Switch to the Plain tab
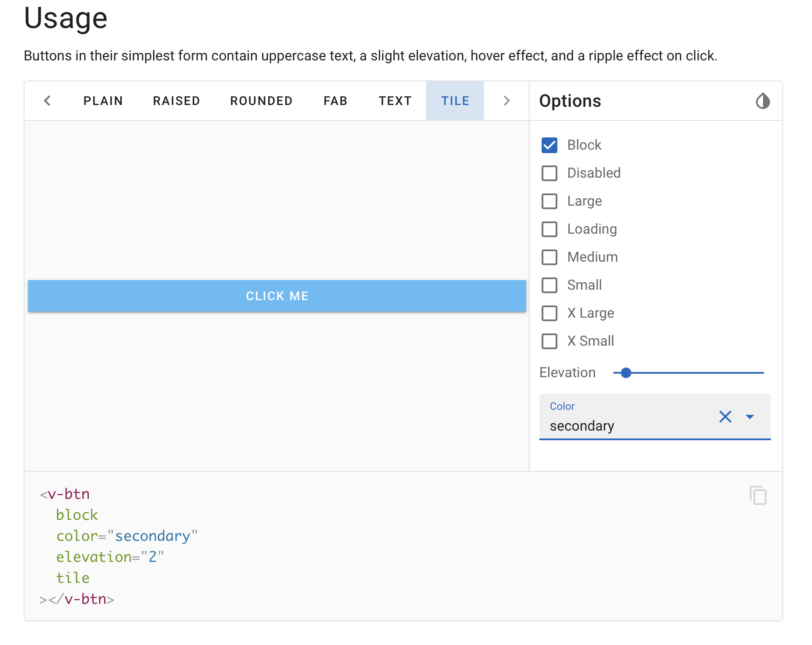812x645 pixels. (103, 101)
